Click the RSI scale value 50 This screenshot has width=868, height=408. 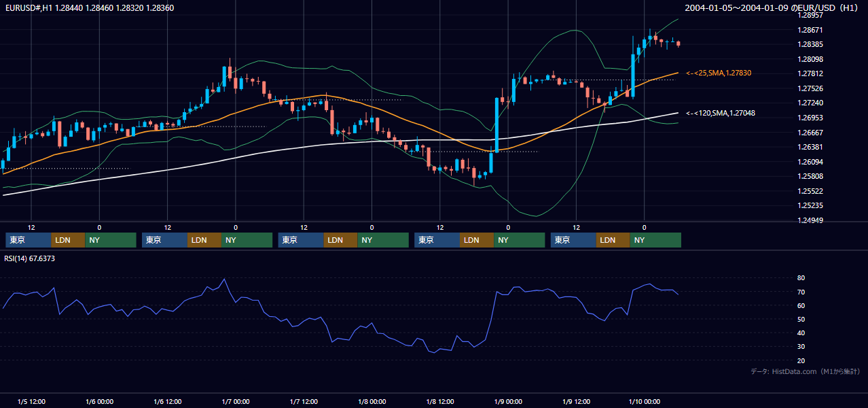pos(801,319)
